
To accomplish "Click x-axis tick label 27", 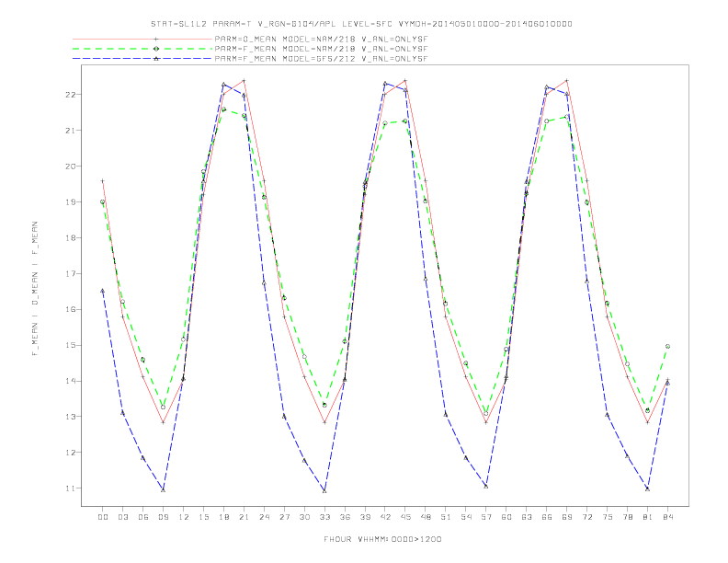I will tap(284, 517).
